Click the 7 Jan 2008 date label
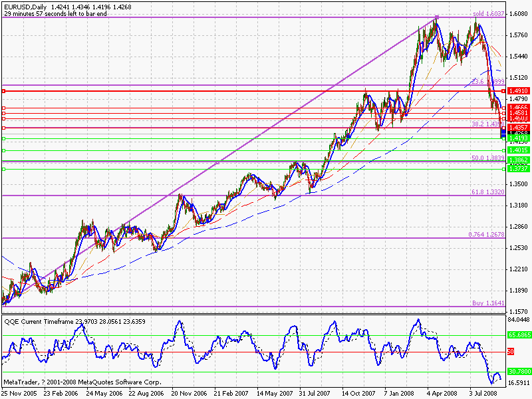The height and width of the screenshot is (399, 532). click(x=399, y=394)
